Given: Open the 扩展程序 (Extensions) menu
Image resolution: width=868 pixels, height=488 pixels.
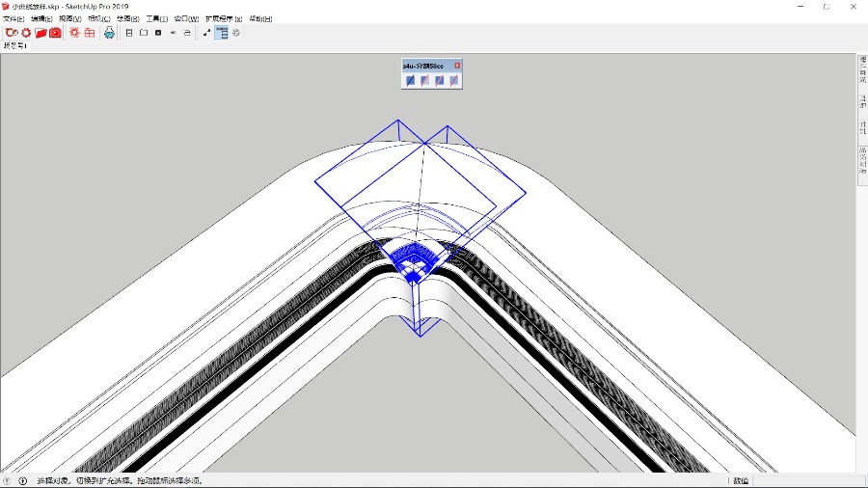Looking at the screenshot, I should click(x=224, y=19).
